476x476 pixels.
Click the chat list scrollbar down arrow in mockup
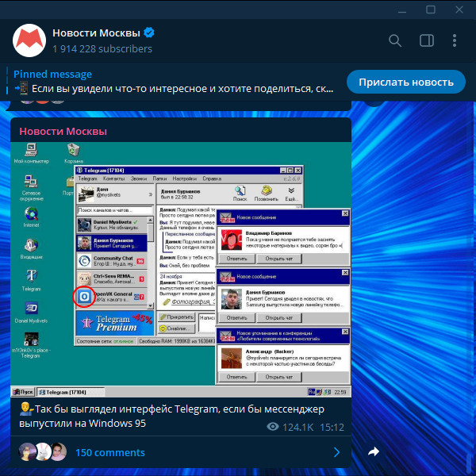pyautogui.click(x=150, y=305)
